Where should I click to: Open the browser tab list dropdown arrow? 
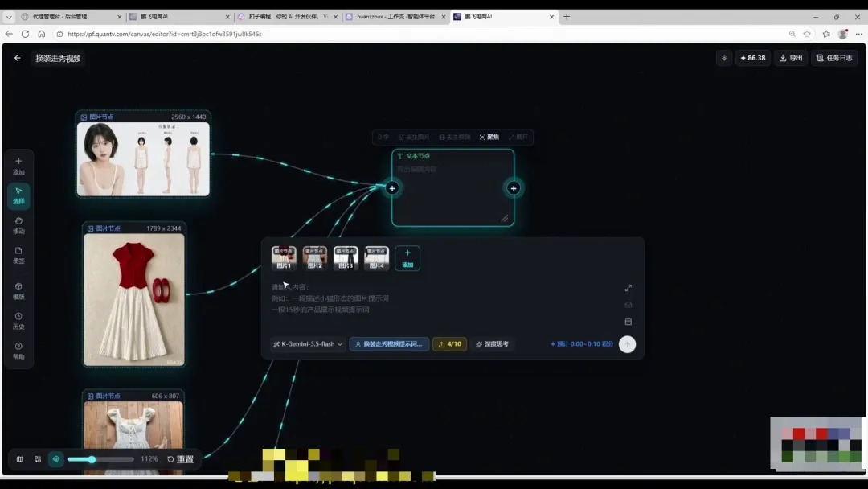pyautogui.click(x=9, y=17)
